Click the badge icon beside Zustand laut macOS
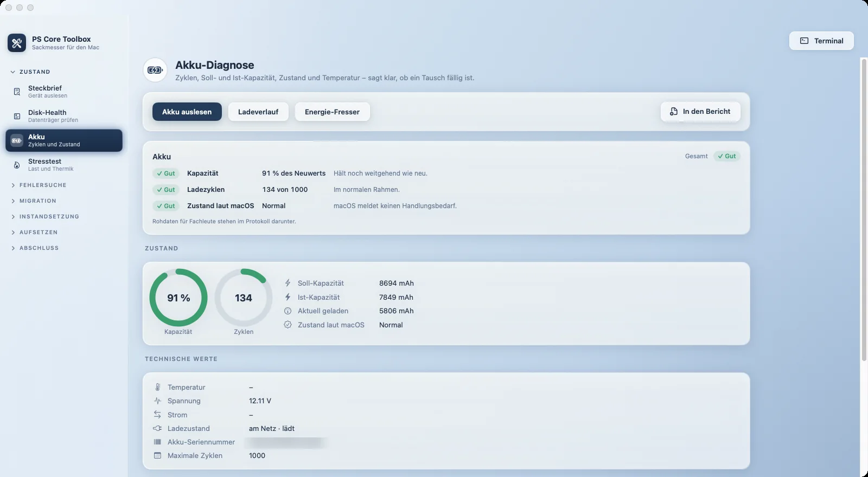 (x=288, y=325)
